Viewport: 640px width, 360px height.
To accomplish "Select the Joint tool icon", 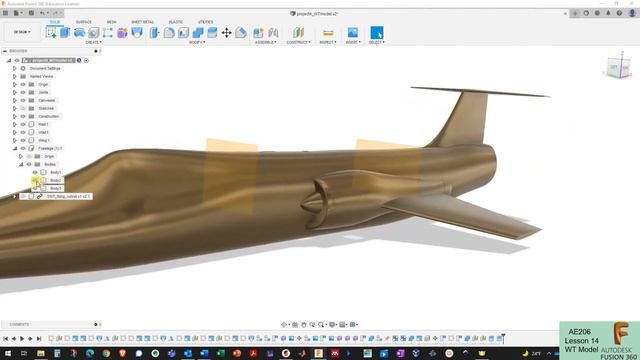I will [x=273, y=33].
